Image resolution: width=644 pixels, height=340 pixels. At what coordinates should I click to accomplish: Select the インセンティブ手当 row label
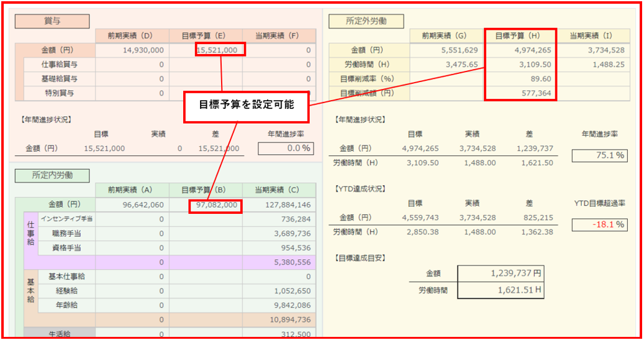66,219
